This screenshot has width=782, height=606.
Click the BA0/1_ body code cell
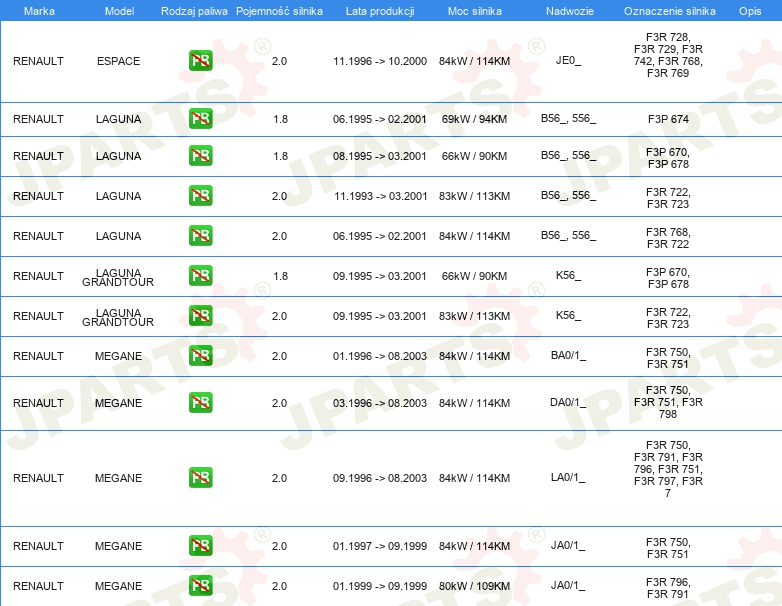(569, 356)
